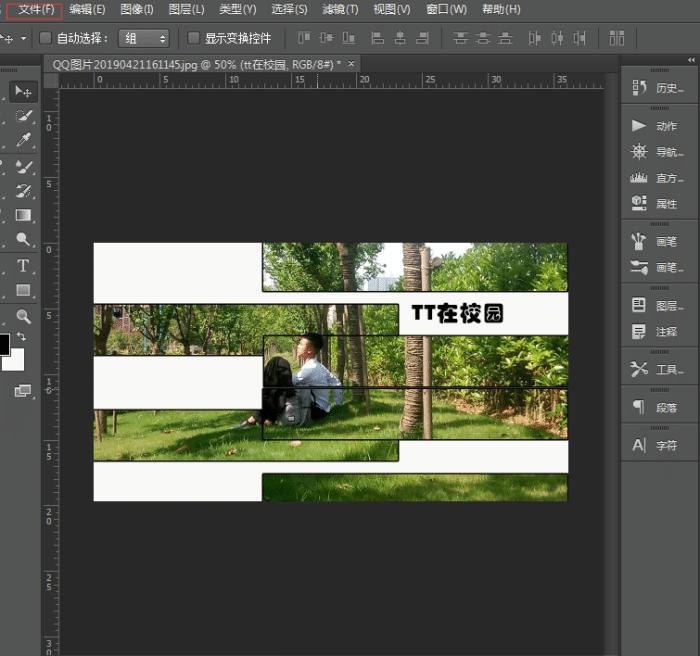Screen dimensions: 700x656
Task: Select the Gradient tool
Action: (x=23, y=215)
